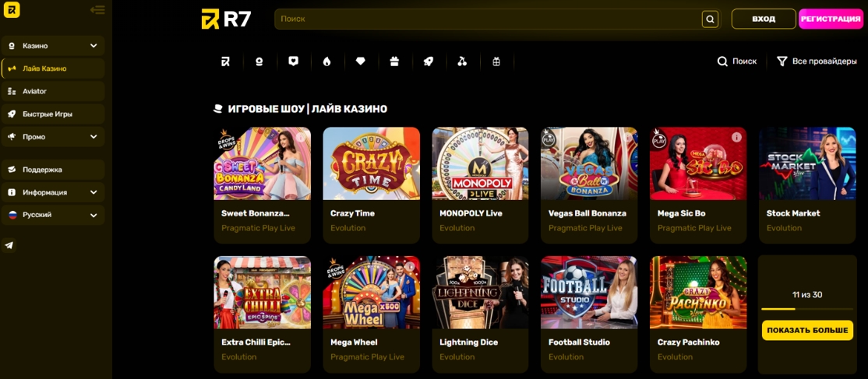Expand the Казино sidebar chevron
Image resolution: width=868 pixels, height=379 pixels.
pos(94,46)
